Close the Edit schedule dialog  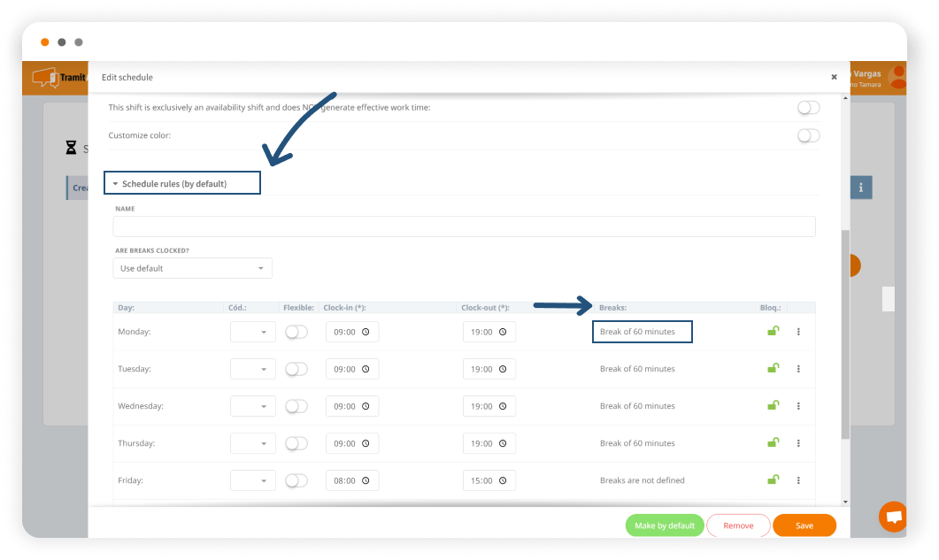[x=834, y=78]
